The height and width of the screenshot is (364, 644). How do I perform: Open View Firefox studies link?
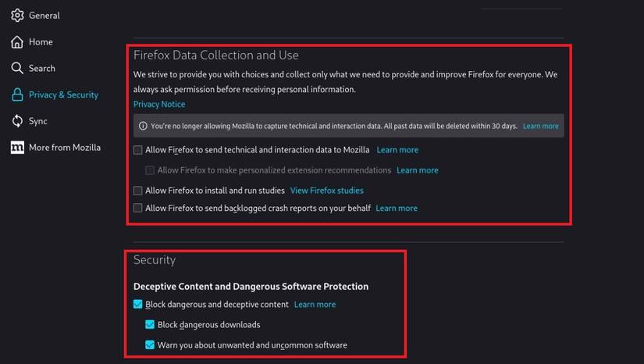click(326, 191)
